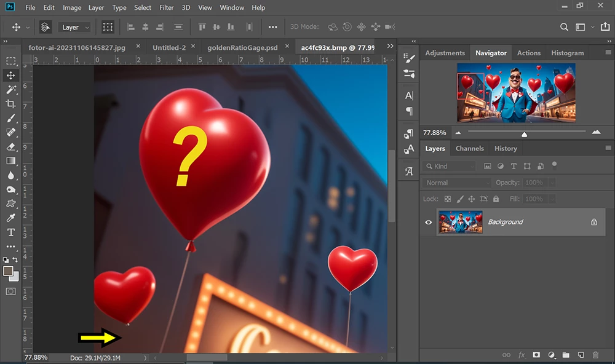This screenshot has width=615, height=364.
Task: Open tool preset picker arrow
Action: tap(28, 28)
